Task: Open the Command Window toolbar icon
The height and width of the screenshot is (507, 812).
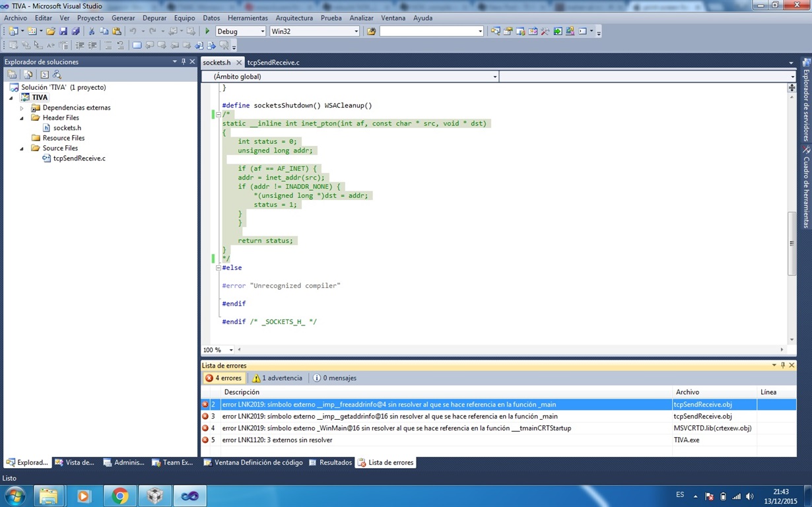Action: pyautogui.click(x=582, y=31)
